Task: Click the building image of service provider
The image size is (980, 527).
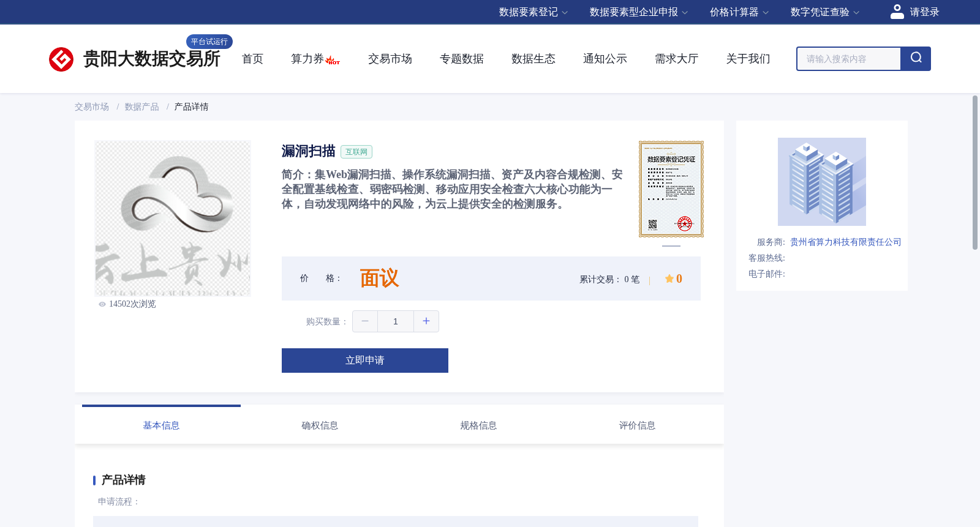Action: 822,182
